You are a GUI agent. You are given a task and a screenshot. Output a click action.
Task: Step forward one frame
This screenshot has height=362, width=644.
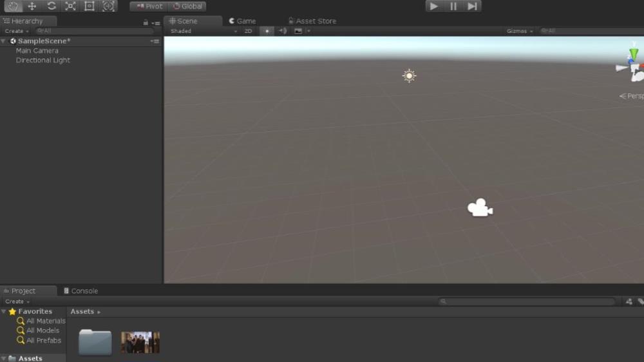pos(472,6)
